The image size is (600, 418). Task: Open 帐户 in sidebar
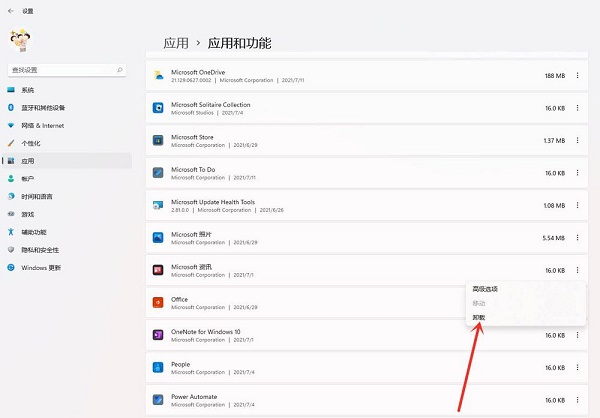(x=67, y=179)
